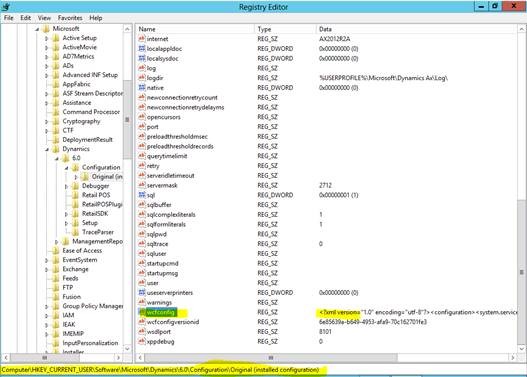This screenshot has width=527, height=377.
Task: Select the xppdebug value icon
Action: 142,341
